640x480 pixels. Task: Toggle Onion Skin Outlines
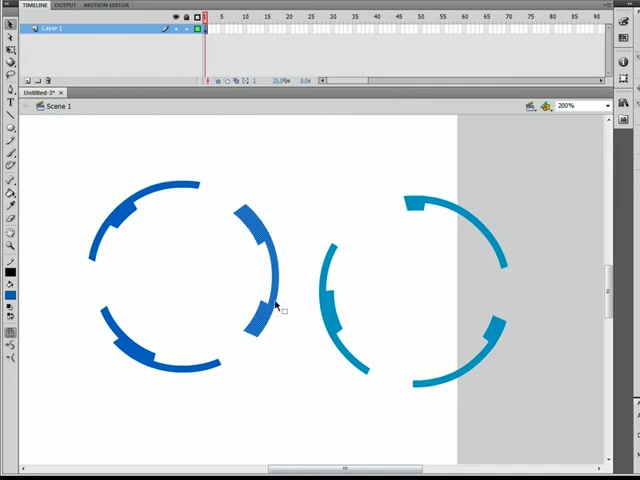[227, 81]
